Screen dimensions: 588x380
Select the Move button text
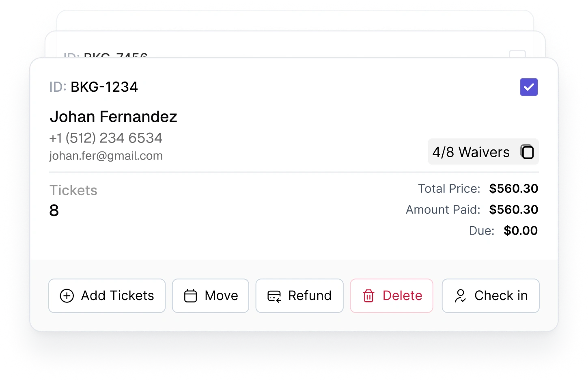pos(221,296)
